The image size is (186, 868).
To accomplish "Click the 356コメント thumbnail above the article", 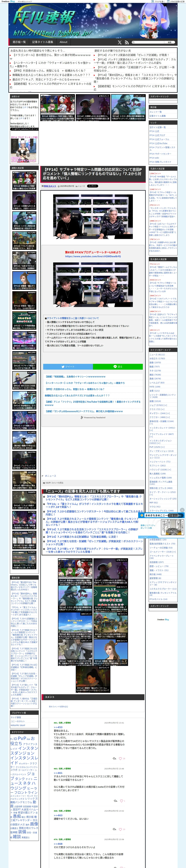I will coord(57,107).
